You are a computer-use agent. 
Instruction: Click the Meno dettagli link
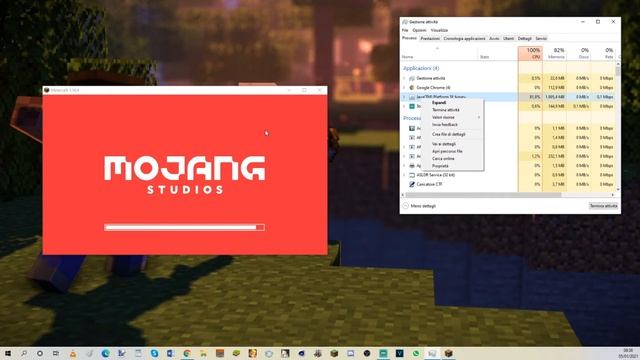pyautogui.click(x=423, y=206)
